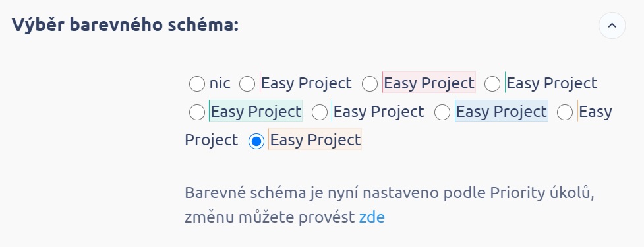644x247 pixels.
Task: Select radio for blue-bar unfilled Easy Project
Action: (x=320, y=112)
